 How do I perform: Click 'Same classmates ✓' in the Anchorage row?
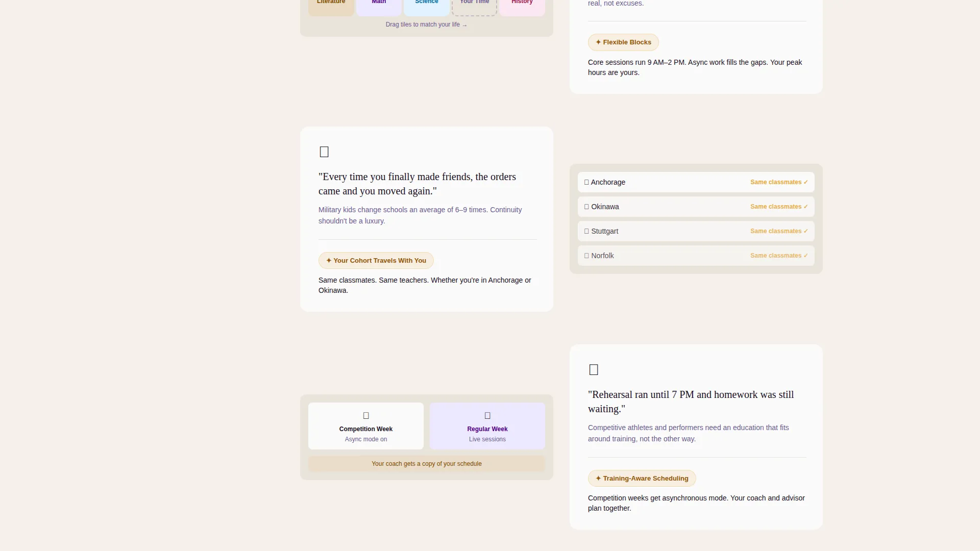[779, 182]
